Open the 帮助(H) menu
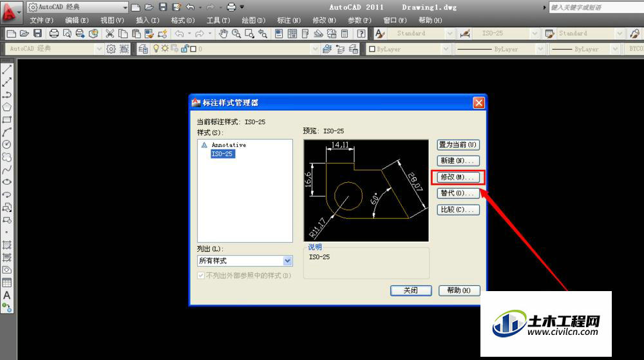 (x=430, y=20)
